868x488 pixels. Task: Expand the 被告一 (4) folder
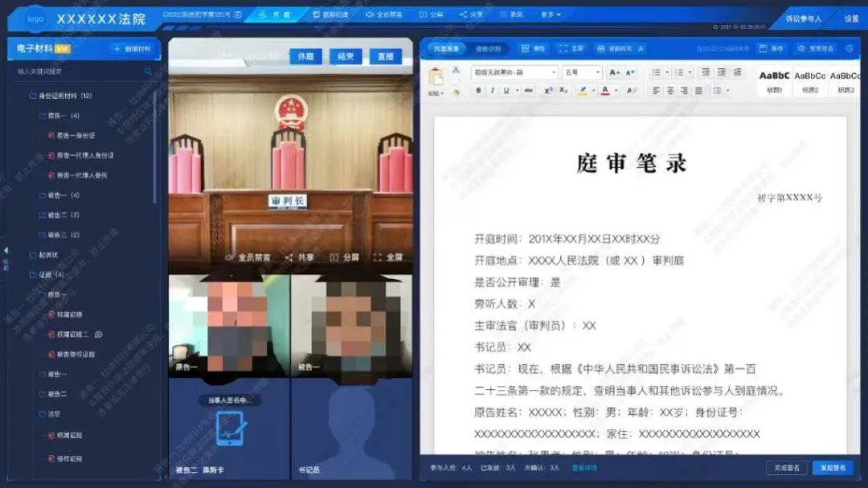coord(59,195)
